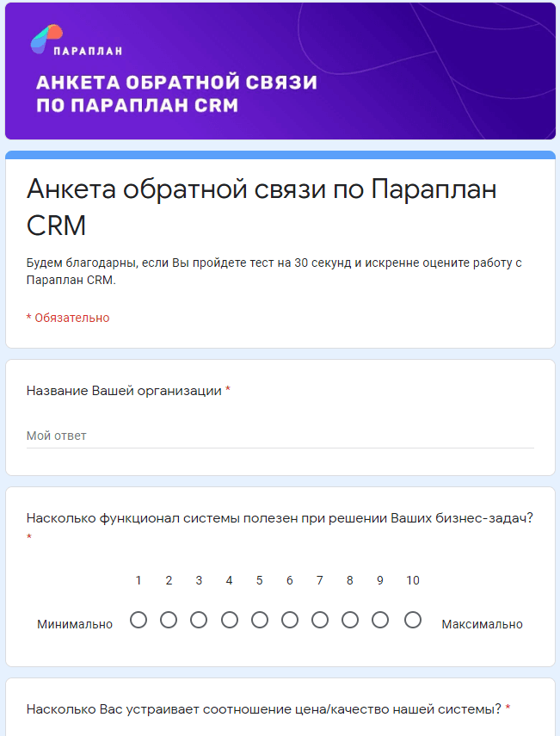Click the 'Минимально' scale label
Screen dimensions: 560x736
click(75, 624)
